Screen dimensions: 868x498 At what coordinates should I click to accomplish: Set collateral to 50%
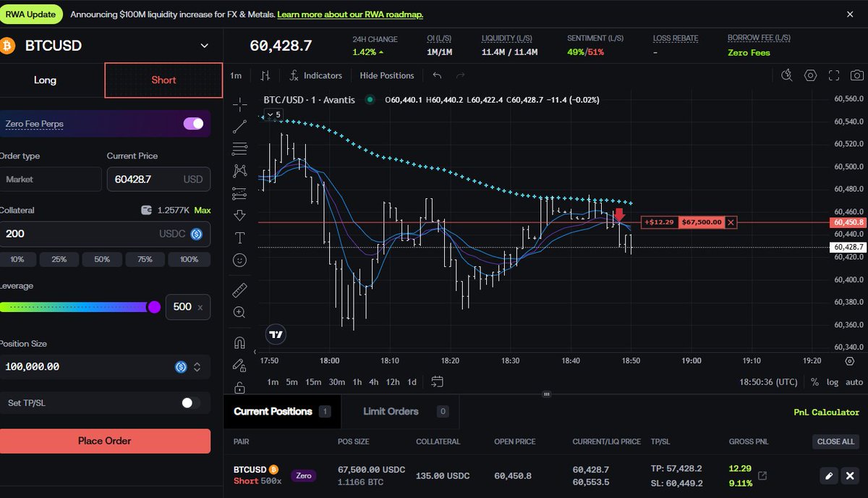click(x=102, y=259)
